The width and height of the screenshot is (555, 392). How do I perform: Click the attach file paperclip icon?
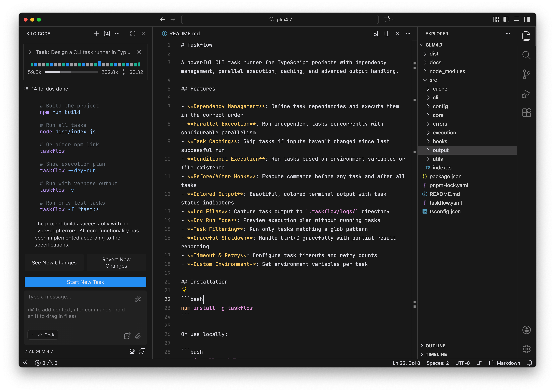pos(138,336)
